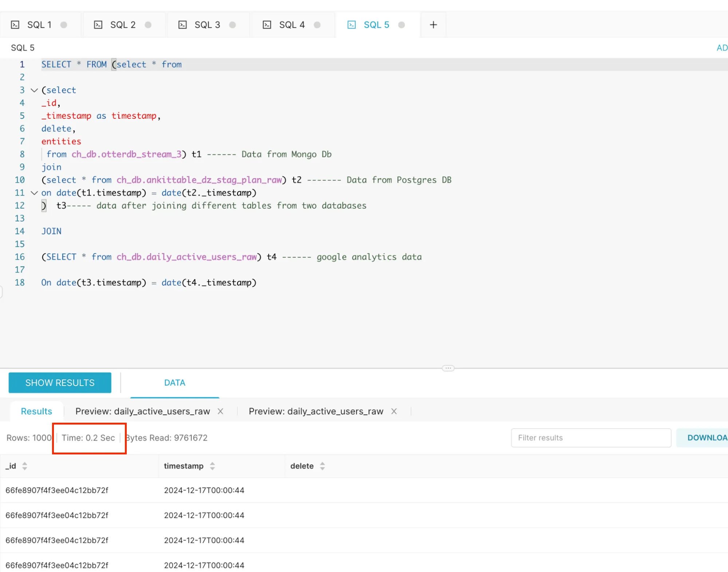Viewport: 728px width, 572px height.
Task: Sort the delete column
Action: click(322, 466)
